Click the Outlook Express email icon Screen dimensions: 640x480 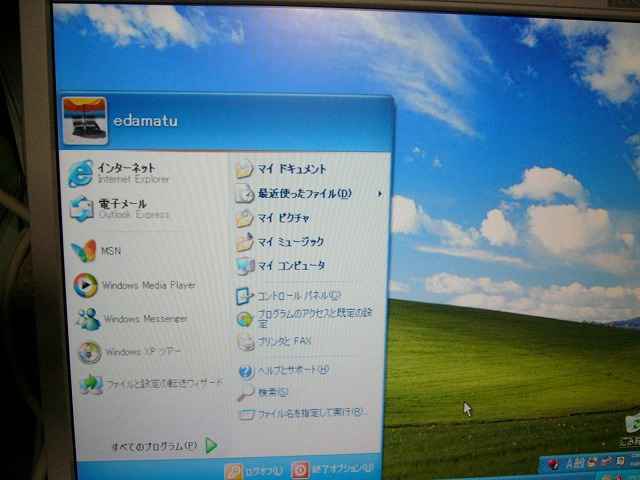coord(81,208)
